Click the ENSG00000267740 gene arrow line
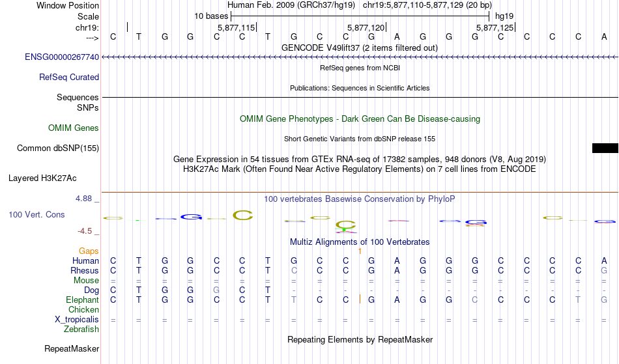 360,57
